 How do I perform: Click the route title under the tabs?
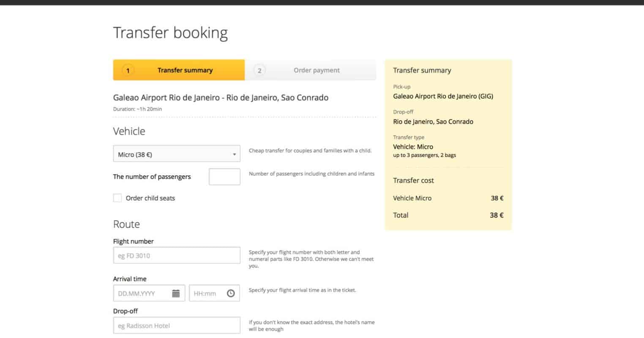pyautogui.click(x=221, y=98)
